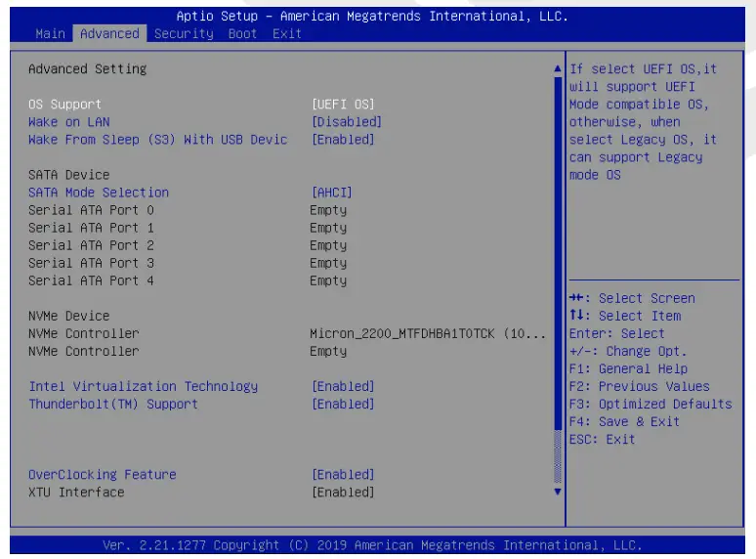Viewport: 756px width, 559px height.
Task: Open OS Support UEFI OS options
Action: (342, 105)
